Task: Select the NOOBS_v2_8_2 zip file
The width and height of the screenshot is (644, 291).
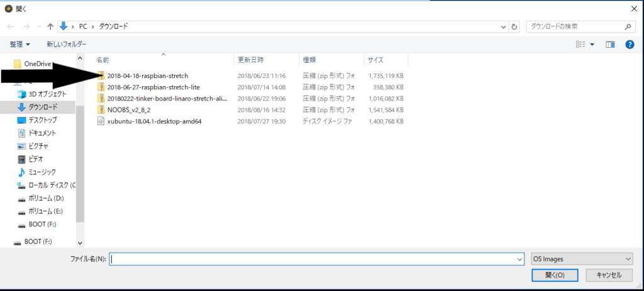Action: (x=130, y=109)
